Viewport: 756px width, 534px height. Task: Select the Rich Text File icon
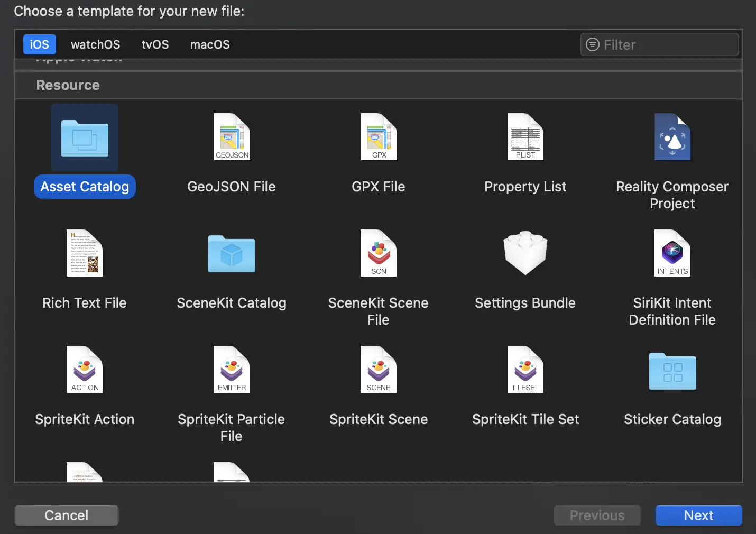pos(85,253)
